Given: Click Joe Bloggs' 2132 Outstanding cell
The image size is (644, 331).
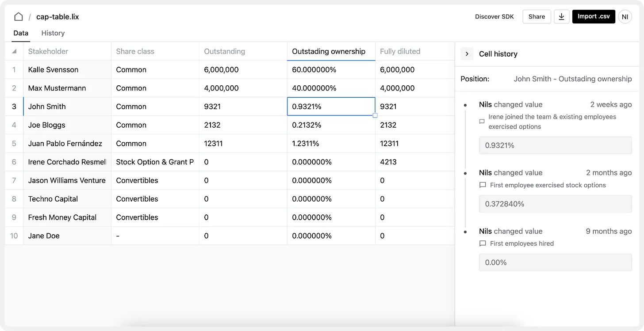Looking at the screenshot, I should pyautogui.click(x=243, y=125).
